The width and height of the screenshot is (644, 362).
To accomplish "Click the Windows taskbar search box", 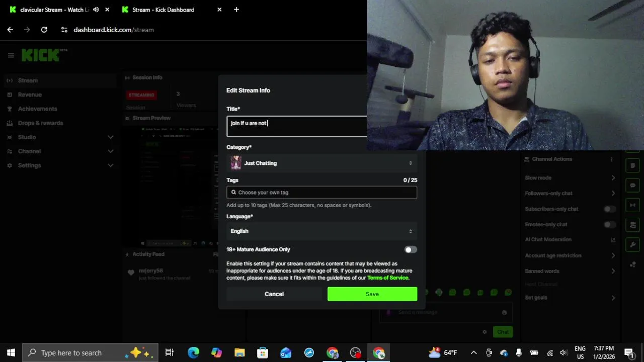I will click(91, 352).
